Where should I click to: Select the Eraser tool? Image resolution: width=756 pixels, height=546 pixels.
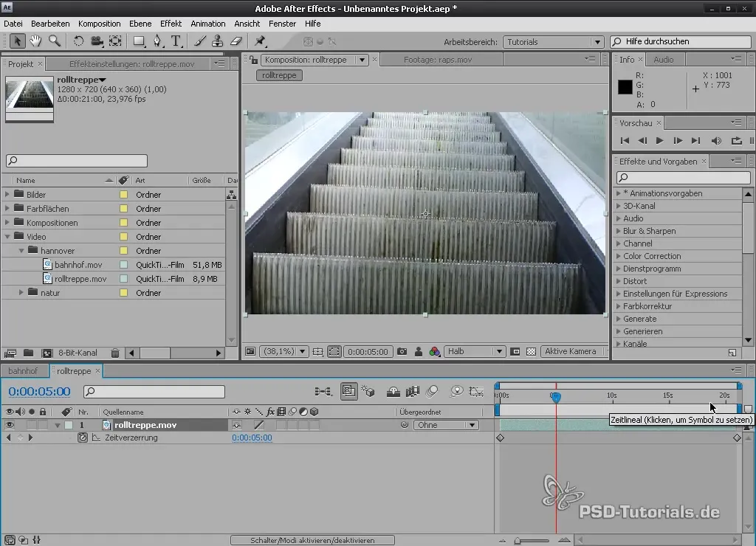click(236, 41)
